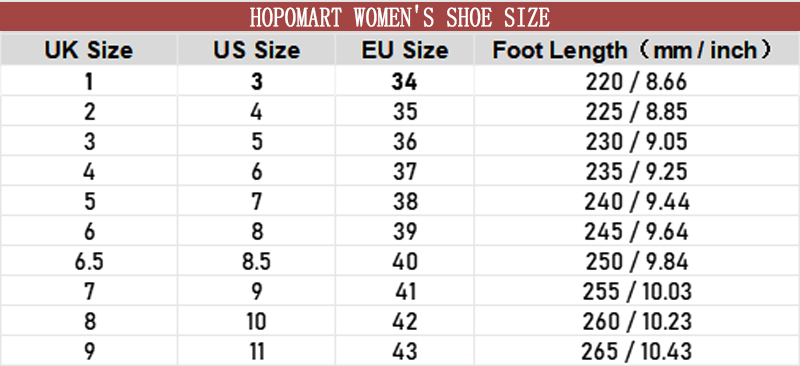800x366 pixels.
Task: Click the 260 / 10.23 foot length cell
Action: point(637,322)
